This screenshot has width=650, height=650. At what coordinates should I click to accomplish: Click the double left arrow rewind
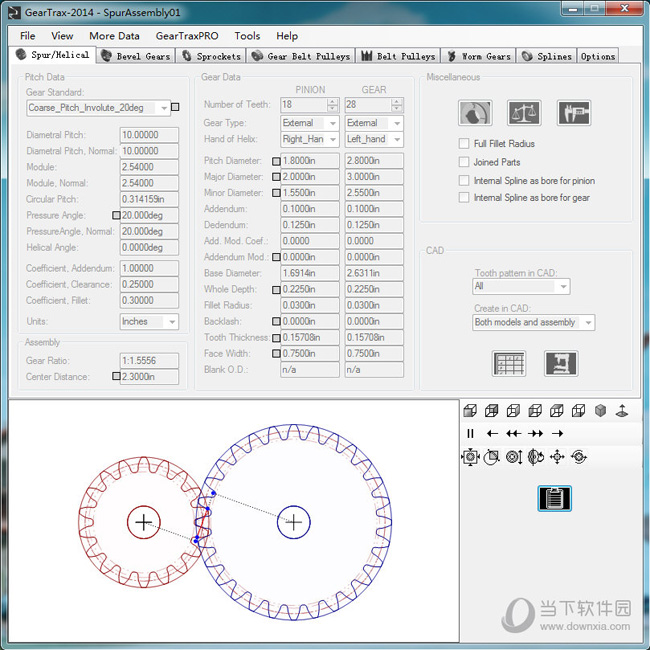click(514, 433)
